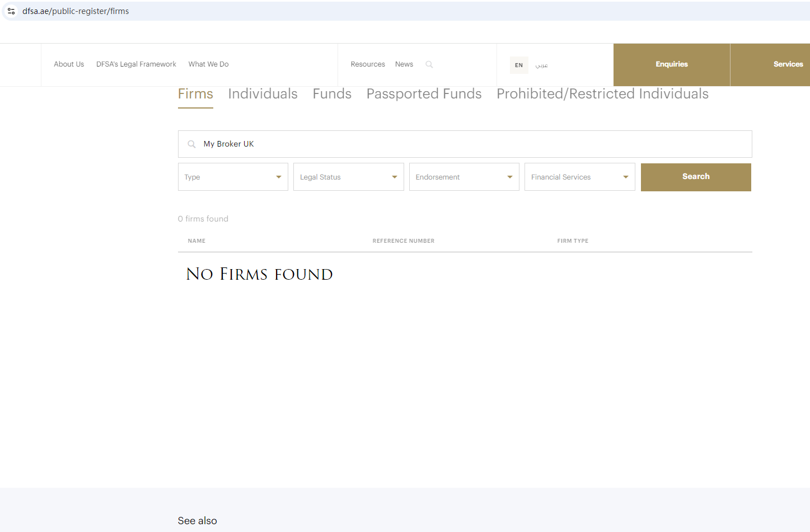Open the About Us menu

tap(69, 64)
